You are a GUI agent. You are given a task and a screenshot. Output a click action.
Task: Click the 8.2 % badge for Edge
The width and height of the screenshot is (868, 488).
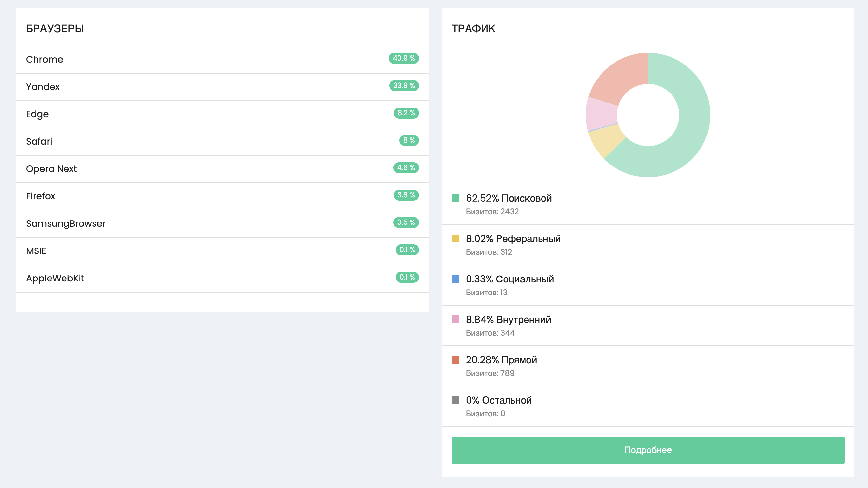406,113
